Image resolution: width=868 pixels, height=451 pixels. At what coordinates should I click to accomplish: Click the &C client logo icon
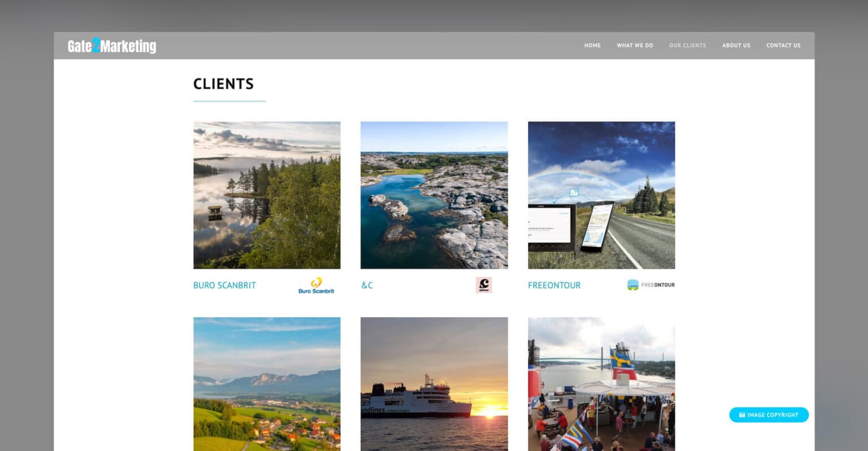[x=484, y=285]
